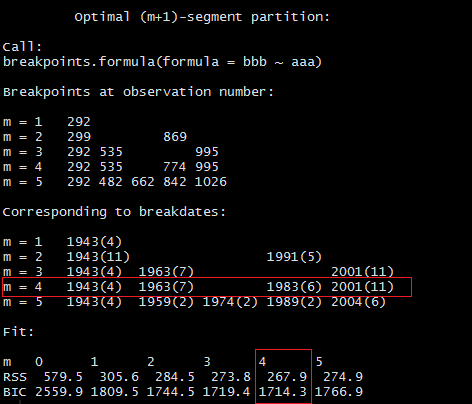Click breakpoint value 1026
The image size is (472, 404).
pos(211,182)
